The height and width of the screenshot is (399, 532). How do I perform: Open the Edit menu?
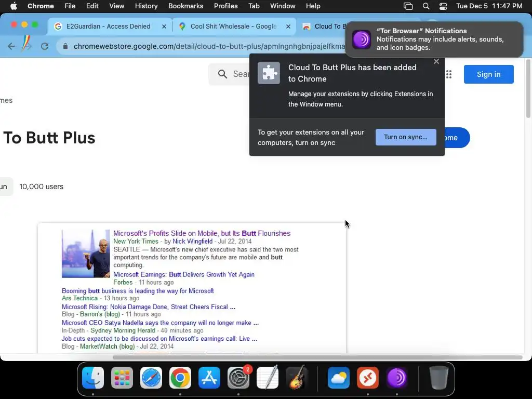tap(92, 6)
